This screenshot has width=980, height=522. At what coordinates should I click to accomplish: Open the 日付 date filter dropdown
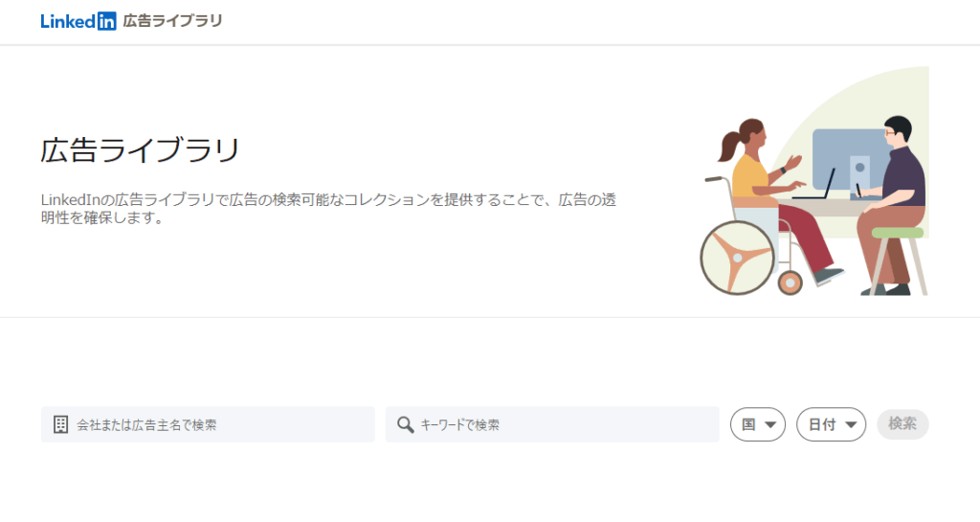[x=831, y=424]
